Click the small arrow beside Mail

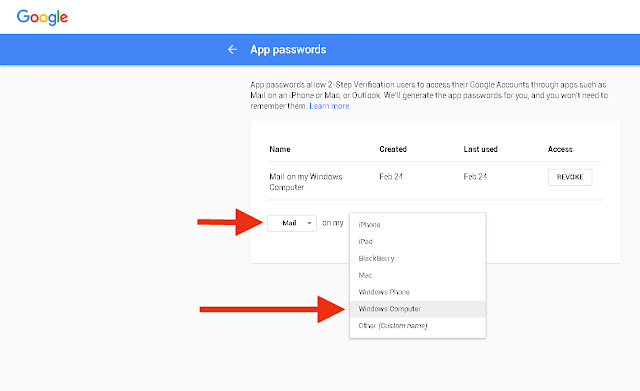click(309, 223)
